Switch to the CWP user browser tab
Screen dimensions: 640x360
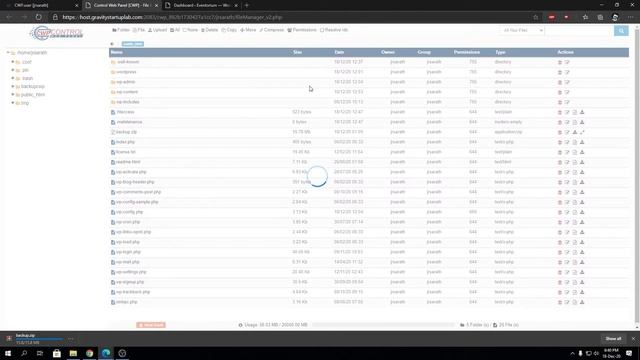(41, 5)
